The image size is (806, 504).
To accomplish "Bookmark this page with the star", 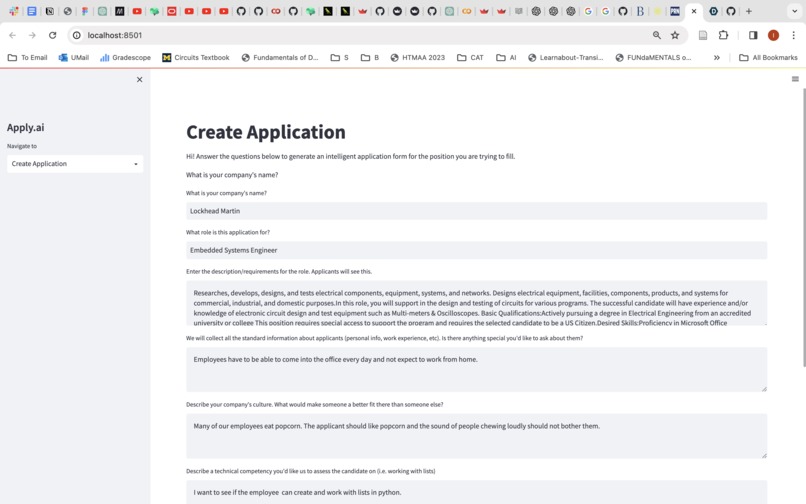I will [x=675, y=35].
